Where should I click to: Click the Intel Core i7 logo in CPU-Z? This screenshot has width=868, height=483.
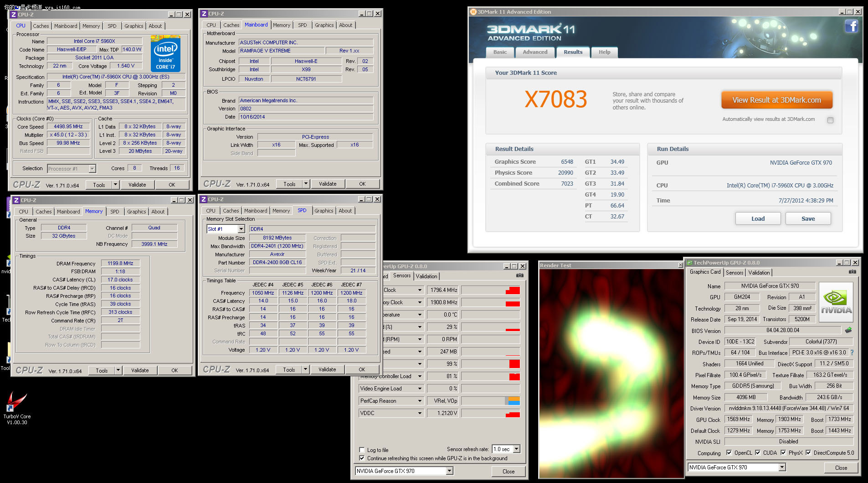(165, 54)
